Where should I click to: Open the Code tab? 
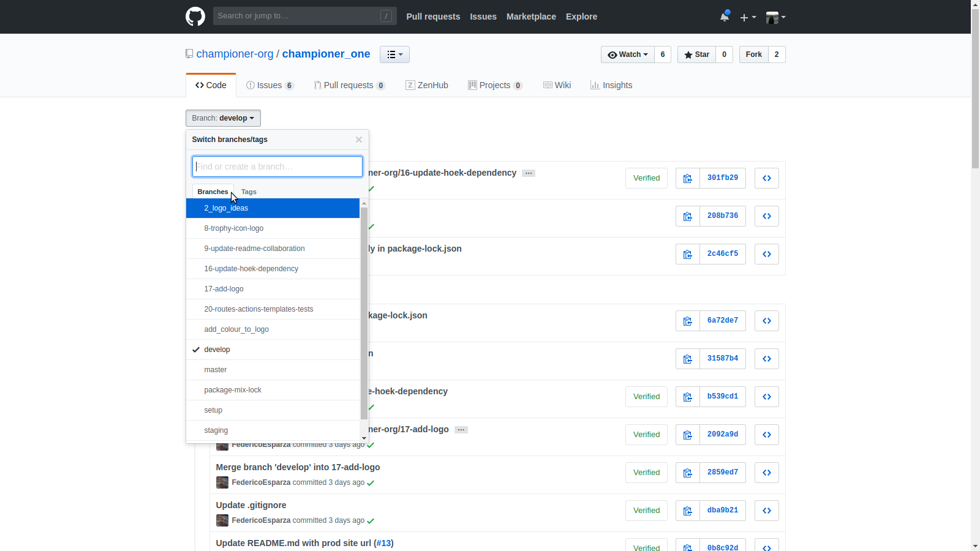click(x=211, y=85)
